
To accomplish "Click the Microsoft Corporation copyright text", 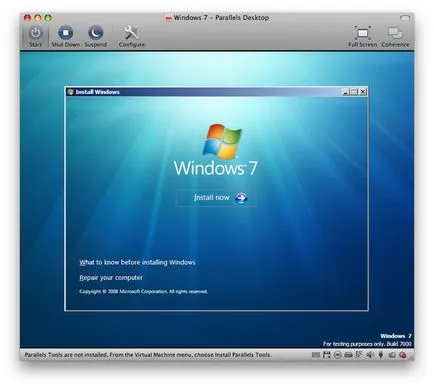I will click(x=143, y=291).
